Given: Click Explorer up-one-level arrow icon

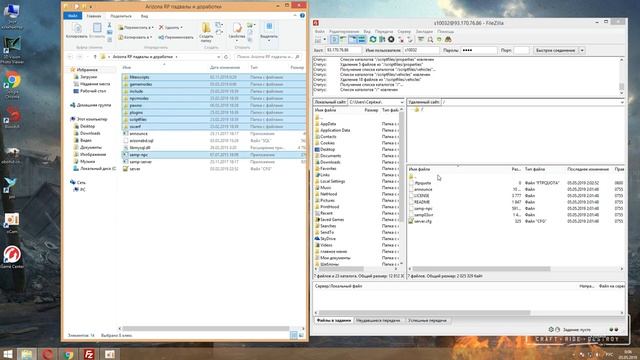Looking at the screenshot, I should pyautogui.click(x=95, y=57).
